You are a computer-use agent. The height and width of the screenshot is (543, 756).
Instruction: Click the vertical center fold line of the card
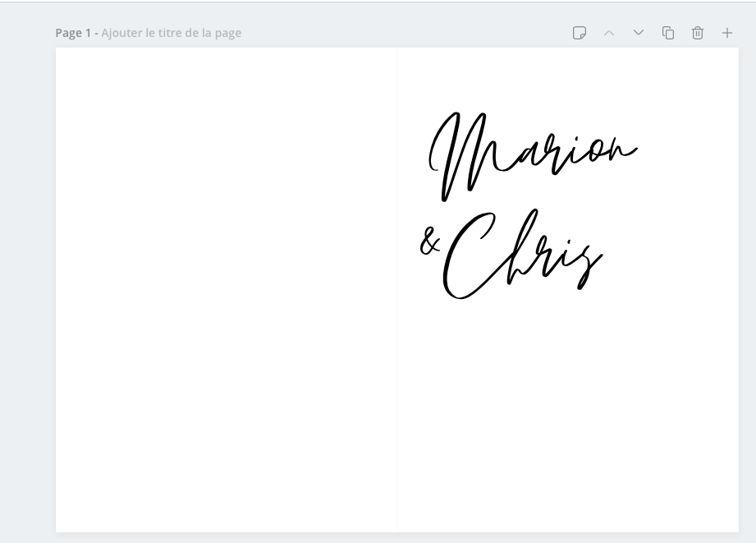(397, 370)
